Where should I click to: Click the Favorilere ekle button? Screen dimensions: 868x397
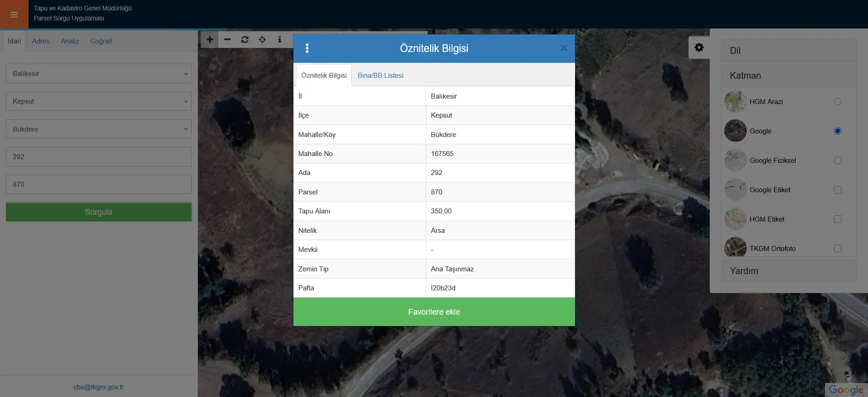tap(434, 312)
